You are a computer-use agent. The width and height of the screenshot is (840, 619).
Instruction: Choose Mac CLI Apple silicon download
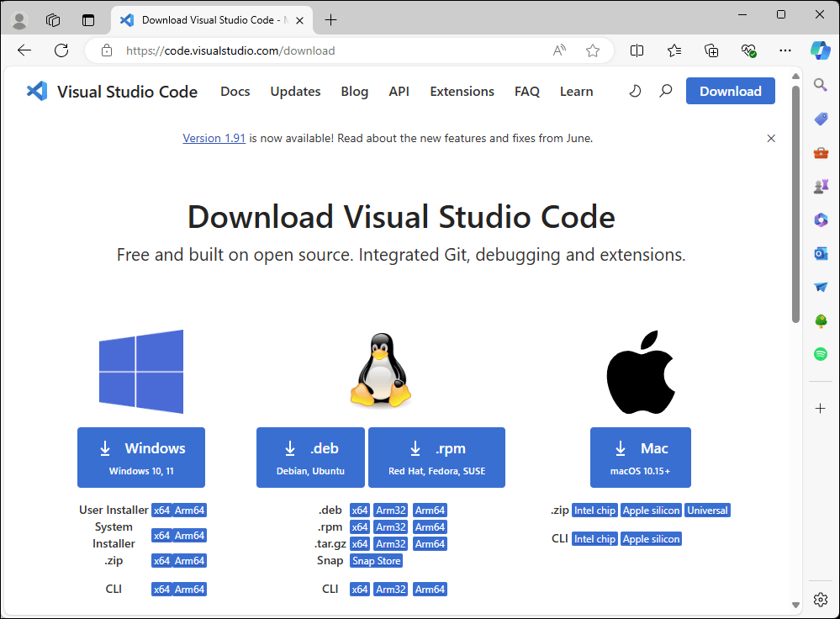point(652,538)
